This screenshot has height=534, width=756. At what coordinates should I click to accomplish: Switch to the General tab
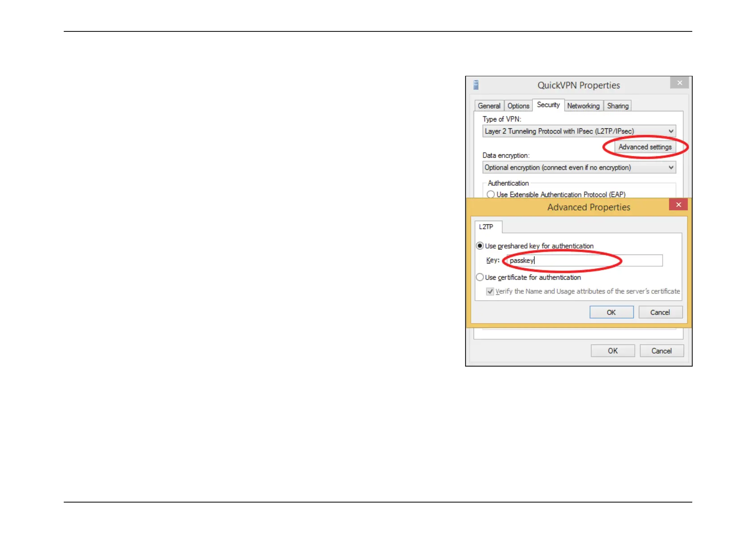point(489,106)
